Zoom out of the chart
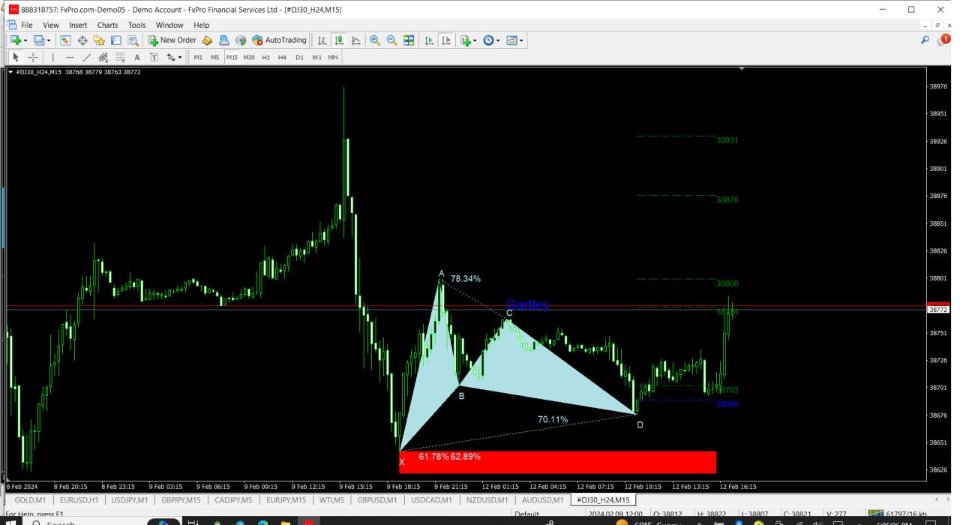The width and height of the screenshot is (960, 525). [392, 40]
